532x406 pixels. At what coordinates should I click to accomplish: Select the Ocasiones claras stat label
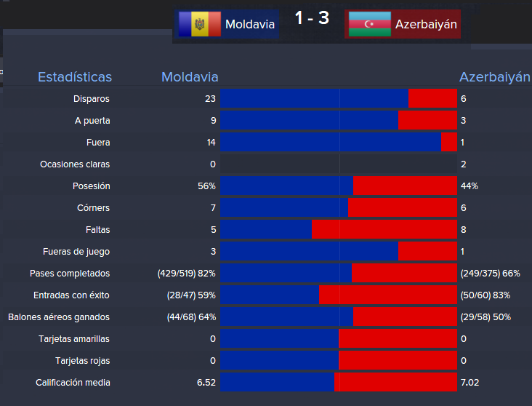[75, 164]
